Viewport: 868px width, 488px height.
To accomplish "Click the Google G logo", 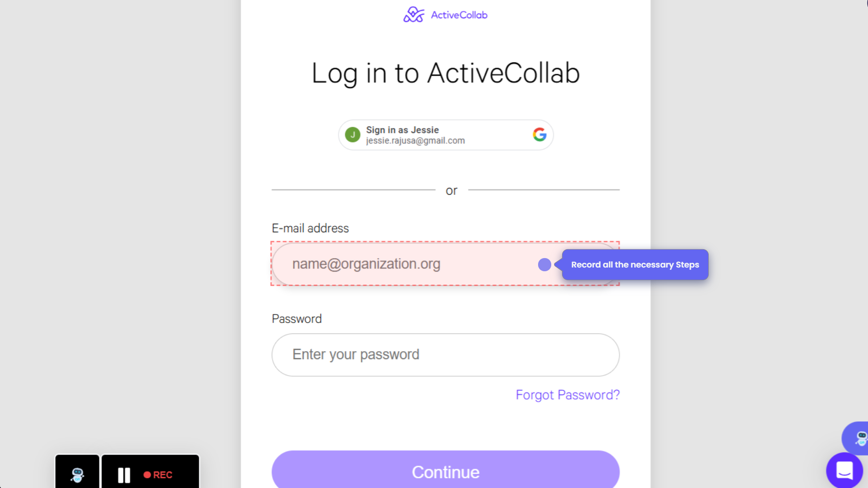I will click(539, 135).
